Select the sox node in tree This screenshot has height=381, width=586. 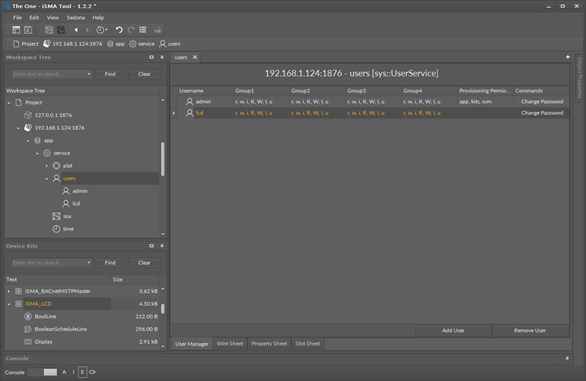67,216
